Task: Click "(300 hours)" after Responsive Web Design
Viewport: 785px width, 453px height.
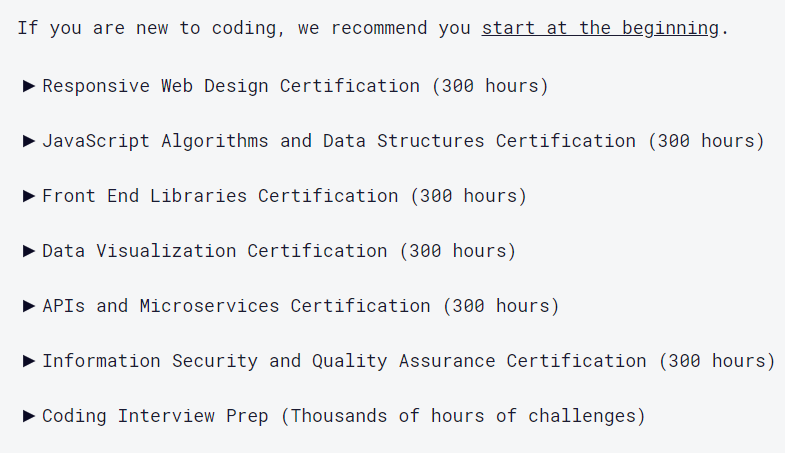Action: [x=490, y=86]
